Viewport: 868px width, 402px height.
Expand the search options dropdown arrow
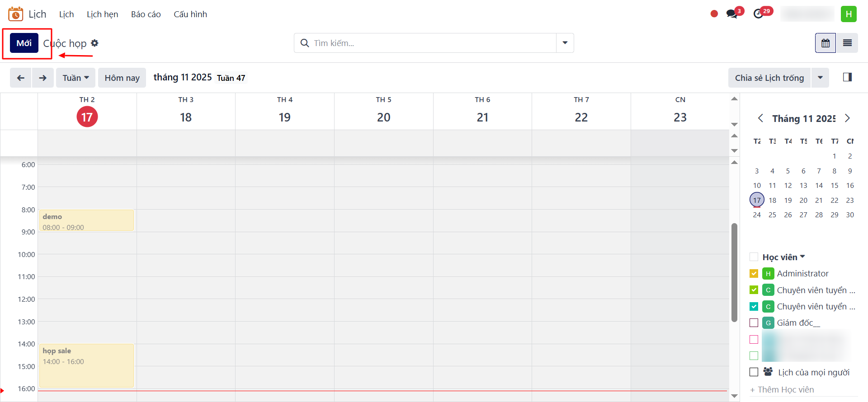[x=565, y=43]
